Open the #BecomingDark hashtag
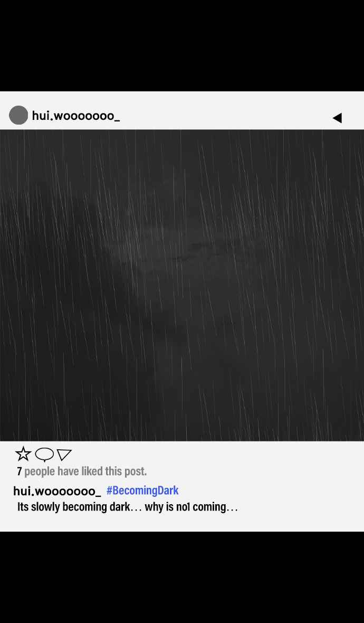The height and width of the screenshot is (623, 364). click(x=142, y=490)
